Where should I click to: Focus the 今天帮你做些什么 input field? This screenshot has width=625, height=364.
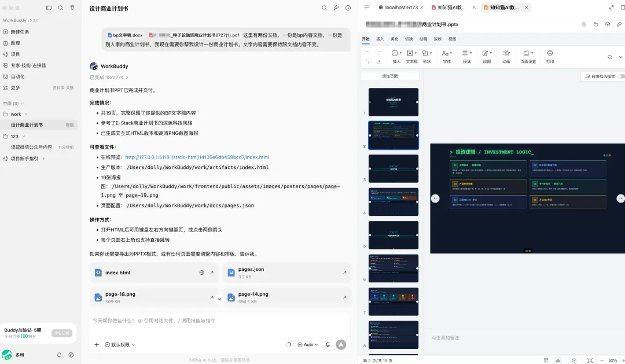click(219, 321)
